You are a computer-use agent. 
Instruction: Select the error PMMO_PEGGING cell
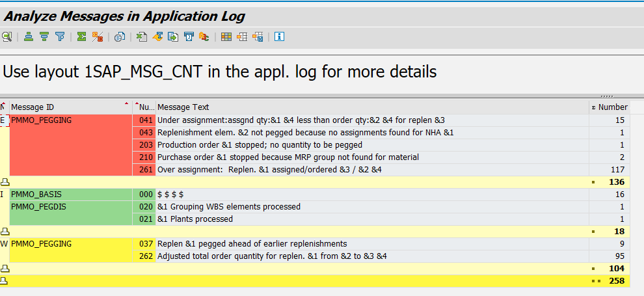coord(71,145)
